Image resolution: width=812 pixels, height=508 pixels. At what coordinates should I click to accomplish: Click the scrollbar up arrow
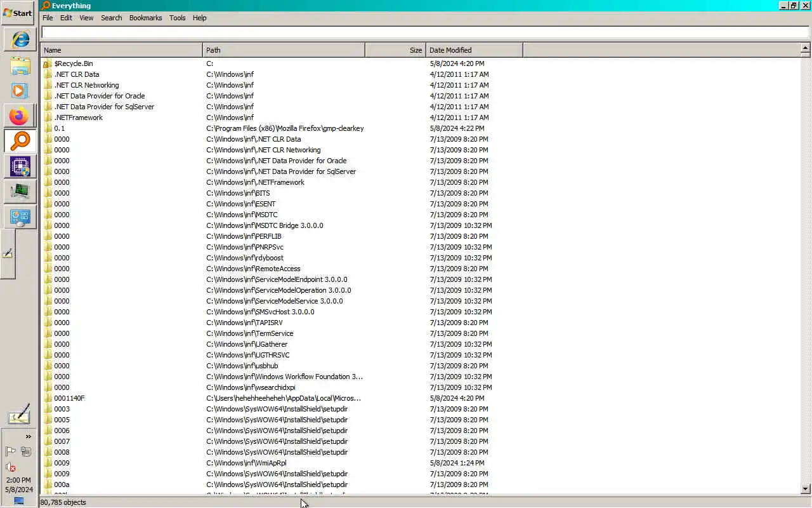point(806,48)
